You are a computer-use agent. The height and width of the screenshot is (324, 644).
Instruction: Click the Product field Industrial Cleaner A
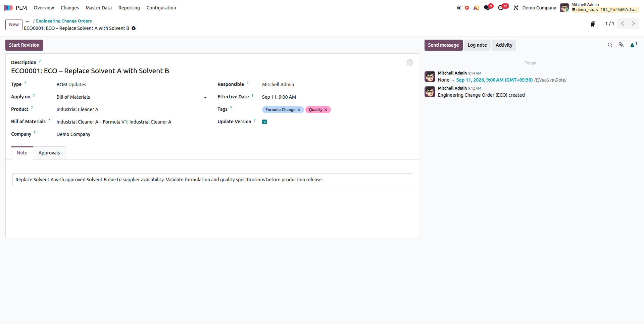[x=132, y=109]
